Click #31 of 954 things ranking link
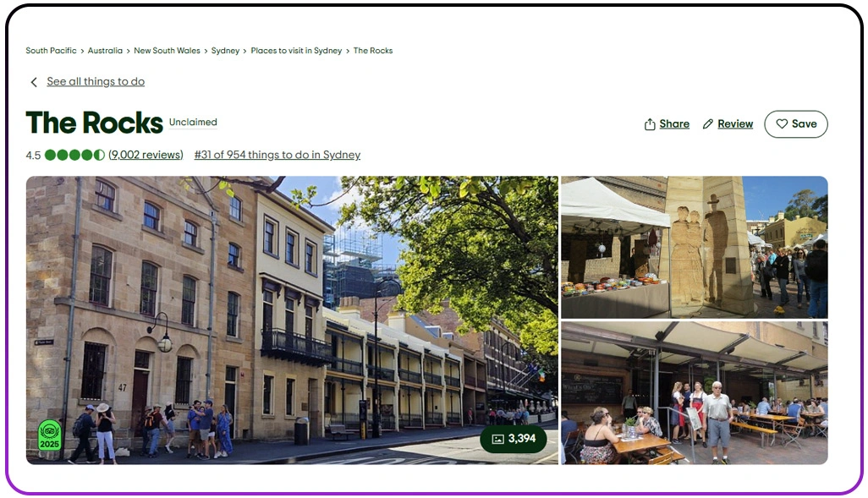 coord(277,155)
